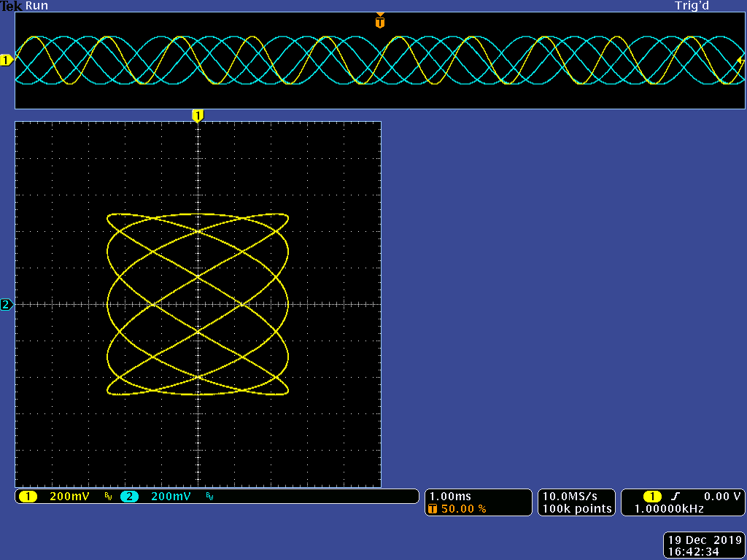This screenshot has width=747, height=560.
Task: Click the trigger source channel 1 badge
Action: click(652, 497)
